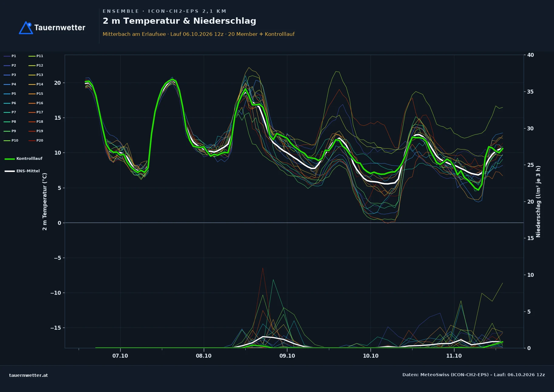Select legend member P12
The image size is (554, 392).
point(36,65)
